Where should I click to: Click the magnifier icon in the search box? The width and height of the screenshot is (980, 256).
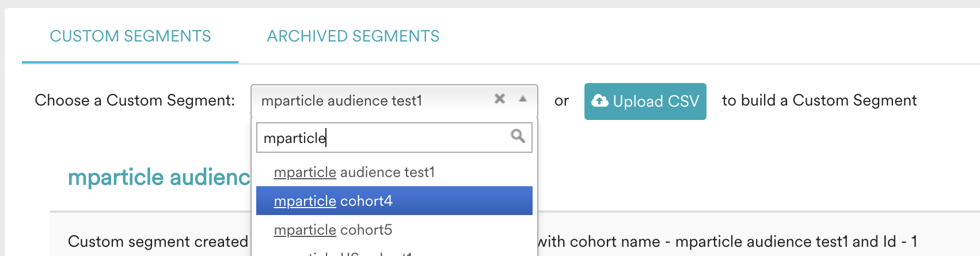point(518,136)
